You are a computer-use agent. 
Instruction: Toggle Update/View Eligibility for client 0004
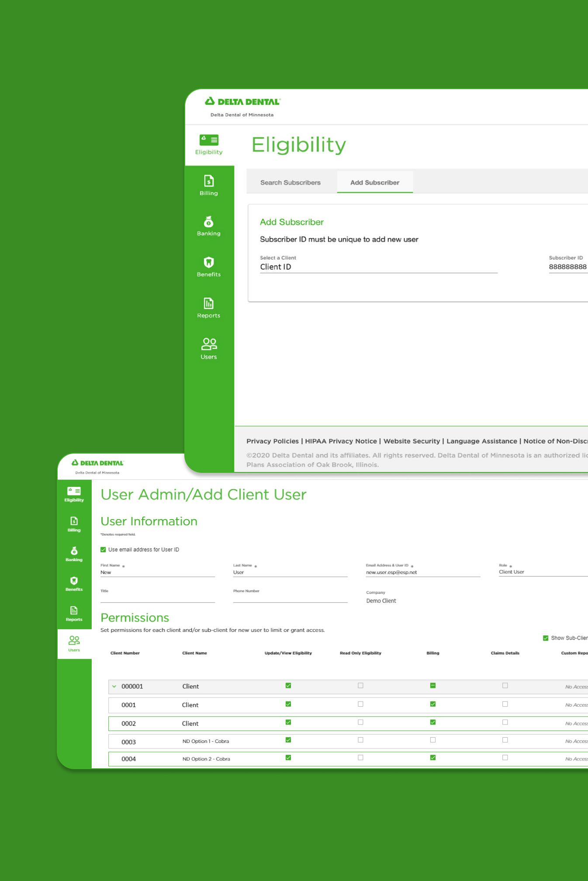[x=288, y=758]
